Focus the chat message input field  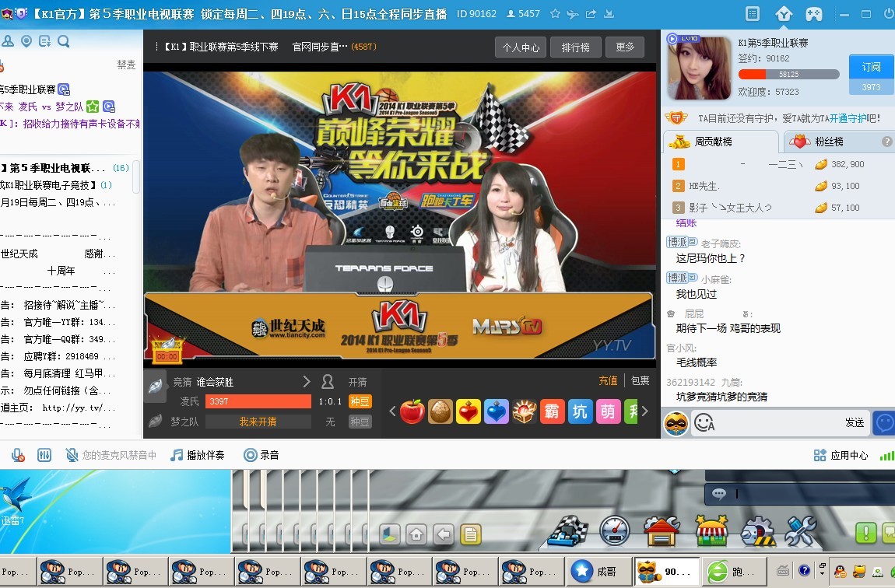779,422
